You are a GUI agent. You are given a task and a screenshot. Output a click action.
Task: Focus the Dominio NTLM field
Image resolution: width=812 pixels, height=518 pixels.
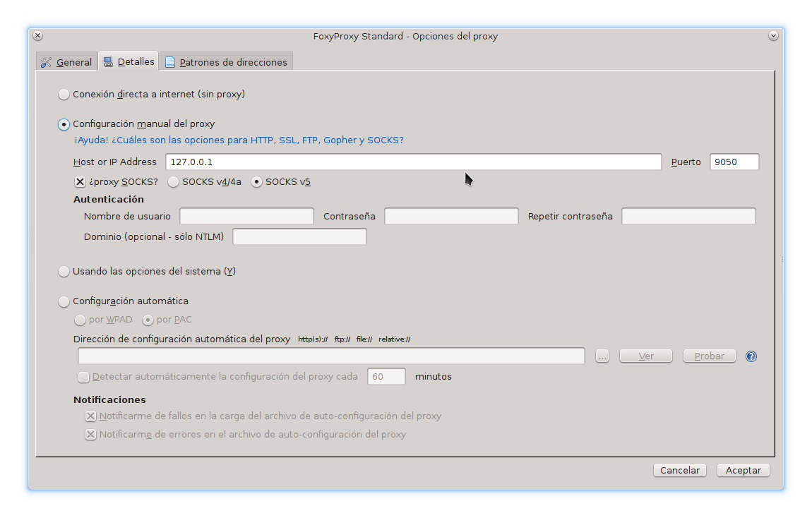tap(299, 236)
